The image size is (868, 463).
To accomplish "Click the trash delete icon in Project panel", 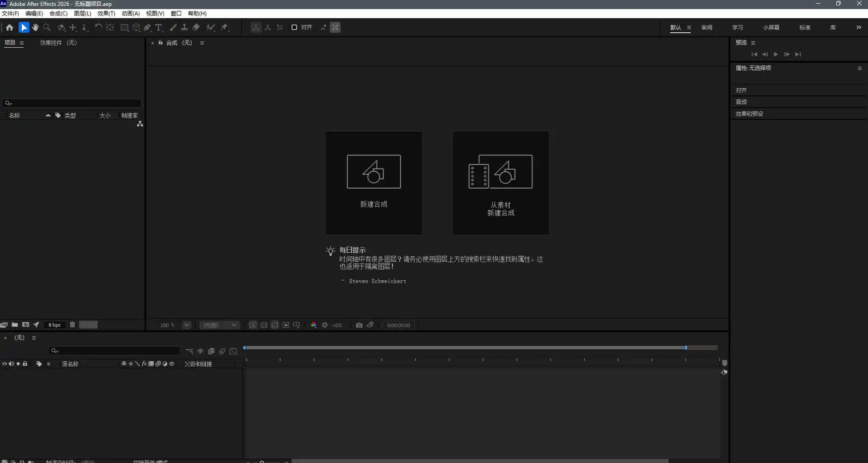I will (72, 325).
